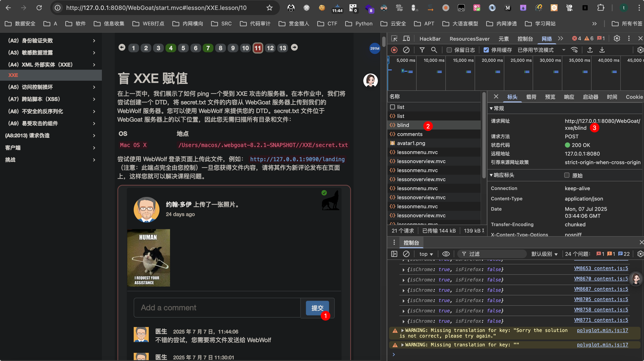Open the network filter funnel icon

click(x=422, y=50)
